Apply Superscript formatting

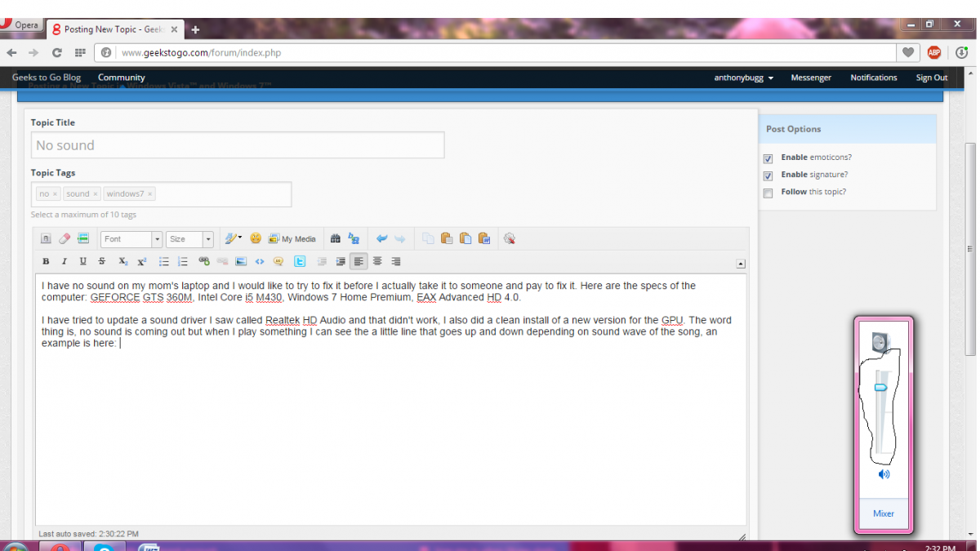(x=141, y=262)
